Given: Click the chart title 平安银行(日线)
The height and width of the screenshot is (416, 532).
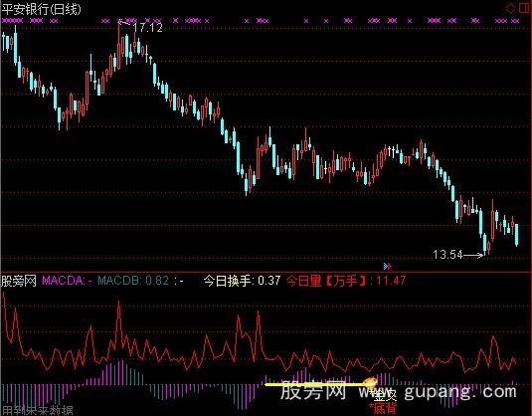Looking at the screenshot, I should click(42, 9).
